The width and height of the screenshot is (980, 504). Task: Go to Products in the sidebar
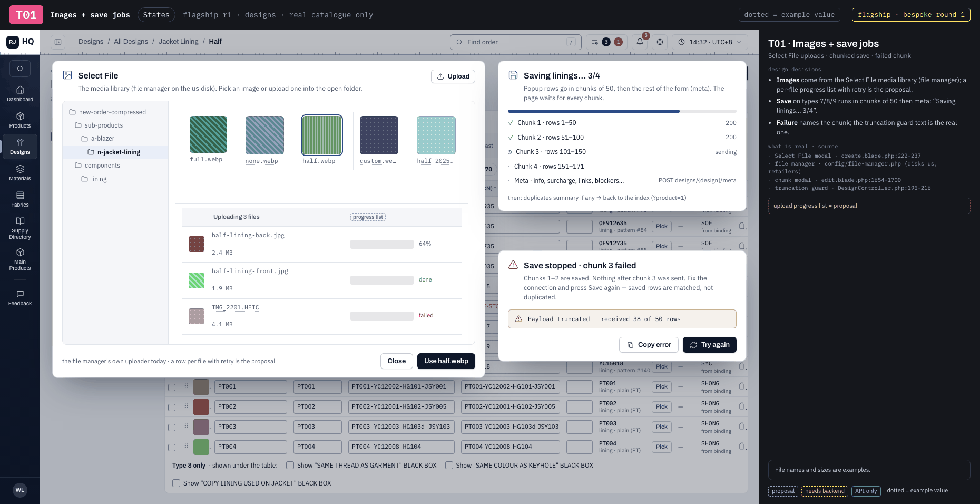tap(20, 120)
